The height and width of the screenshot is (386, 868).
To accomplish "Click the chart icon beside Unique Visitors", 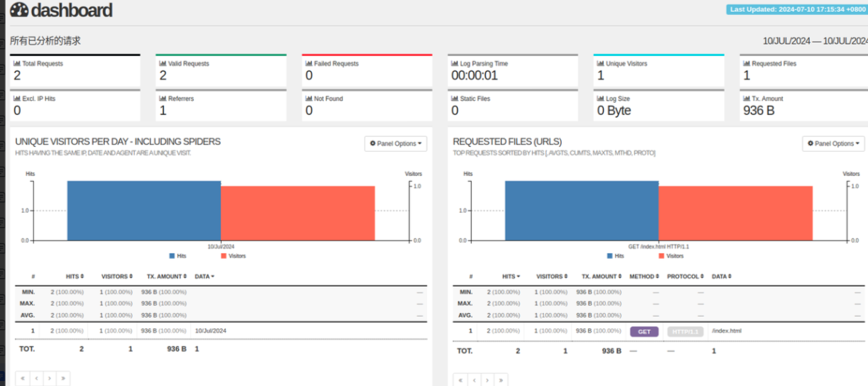I will coord(601,64).
